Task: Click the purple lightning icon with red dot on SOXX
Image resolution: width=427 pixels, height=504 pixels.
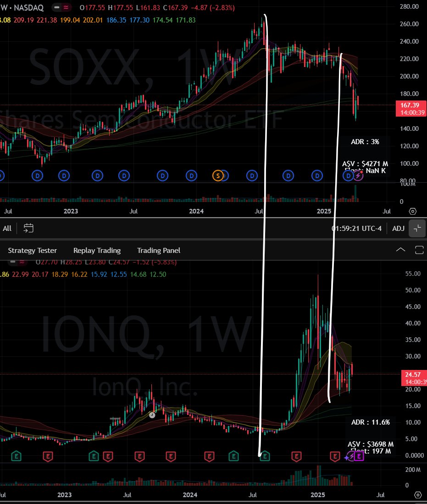Action: (x=358, y=175)
